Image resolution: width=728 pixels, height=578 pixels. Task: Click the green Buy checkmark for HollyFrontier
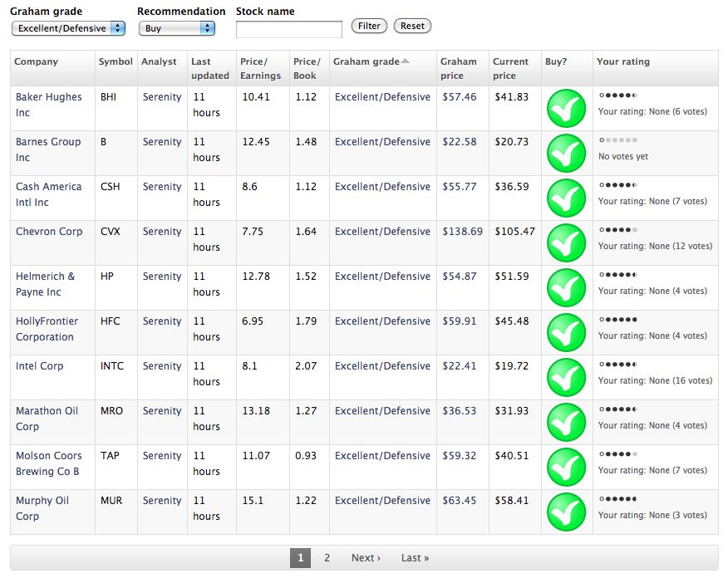coord(566,333)
